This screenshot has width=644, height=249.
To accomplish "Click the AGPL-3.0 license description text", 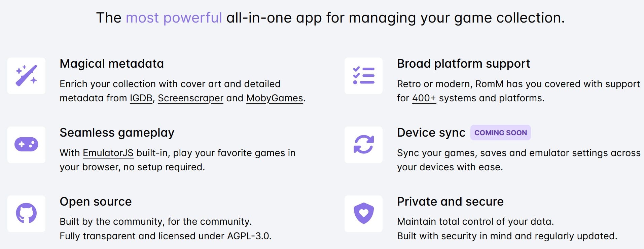I will 166,236.
